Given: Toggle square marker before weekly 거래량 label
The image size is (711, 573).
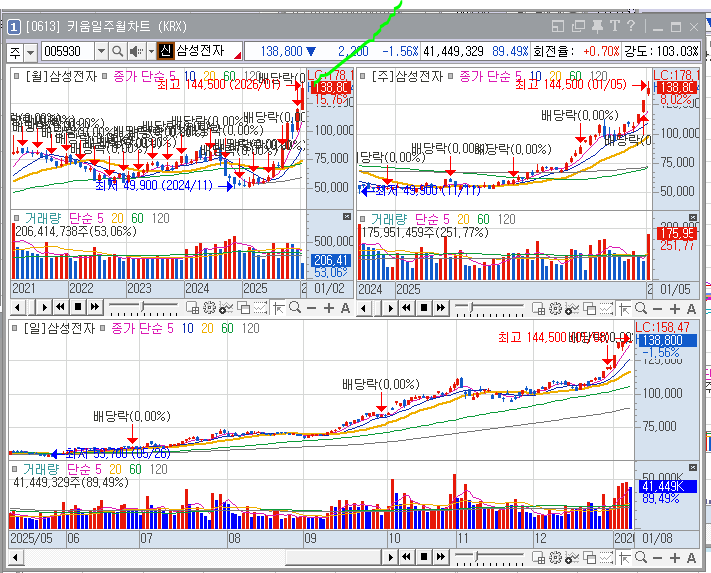Looking at the screenshot, I should click(x=363, y=219).
